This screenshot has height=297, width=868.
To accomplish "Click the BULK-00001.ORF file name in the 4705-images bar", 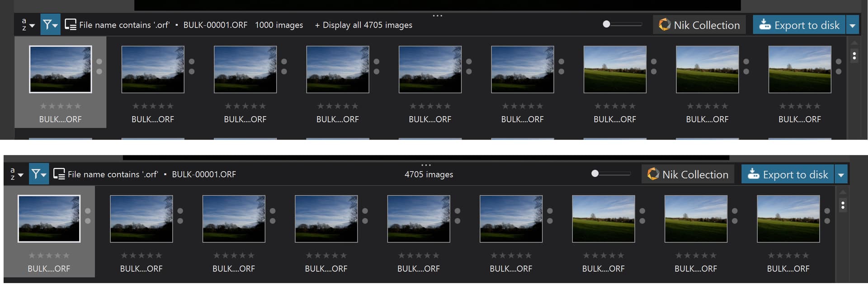I will 204,174.
